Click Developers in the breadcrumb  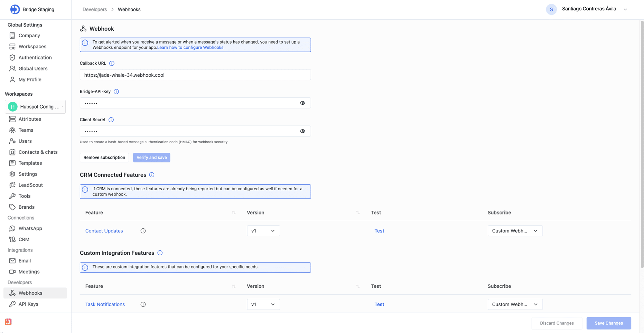[95, 9]
